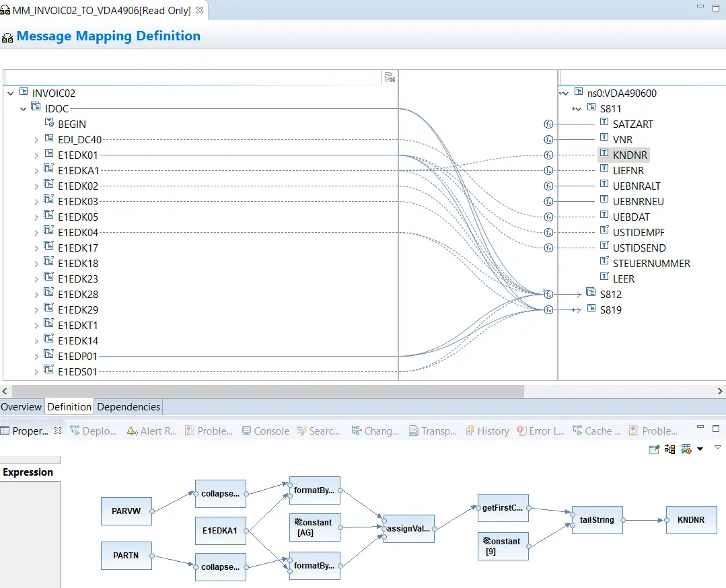Viewport: 726px width, 588px height.
Task: Maximize the editor area
Action: pos(716,8)
